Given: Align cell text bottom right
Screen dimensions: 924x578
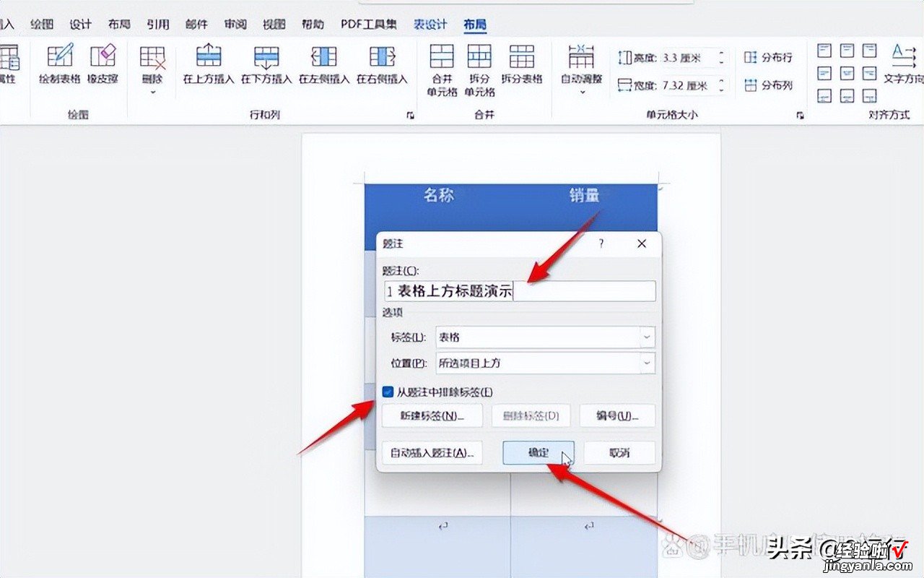Looking at the screenshot, I should coord(870,95).
